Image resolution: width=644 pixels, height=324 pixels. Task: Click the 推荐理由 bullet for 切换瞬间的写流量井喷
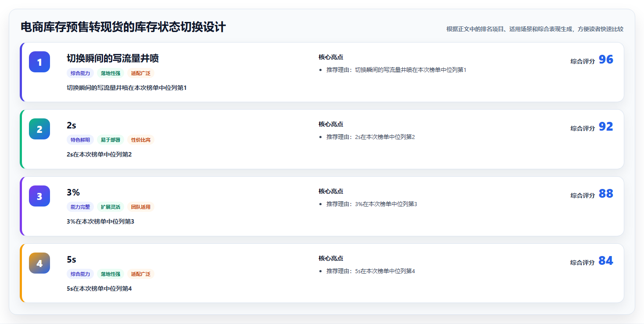coord(396,70)
